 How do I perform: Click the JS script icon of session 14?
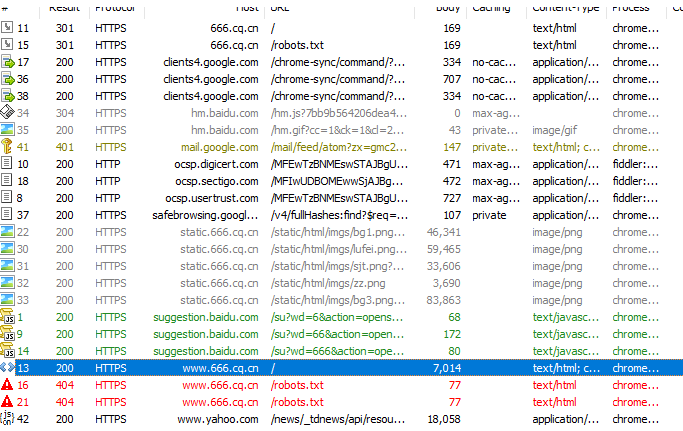tap(7, 350)
